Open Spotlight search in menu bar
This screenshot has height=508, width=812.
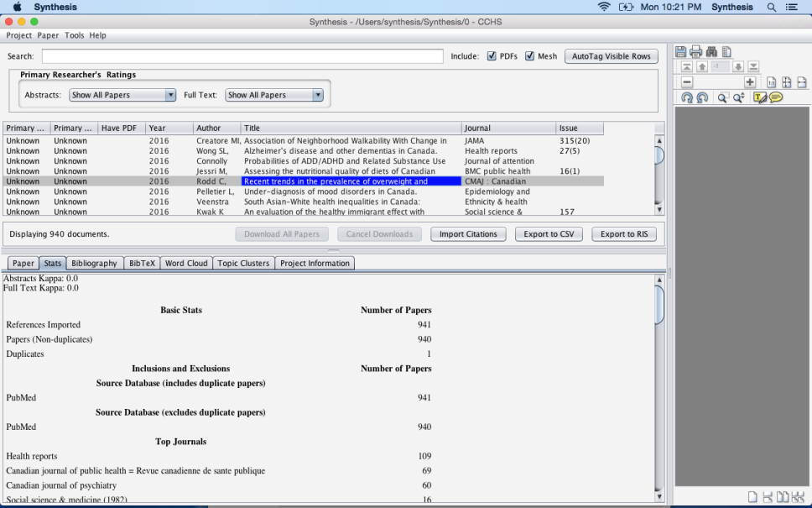pyautogui.click(x=771, y=8)
